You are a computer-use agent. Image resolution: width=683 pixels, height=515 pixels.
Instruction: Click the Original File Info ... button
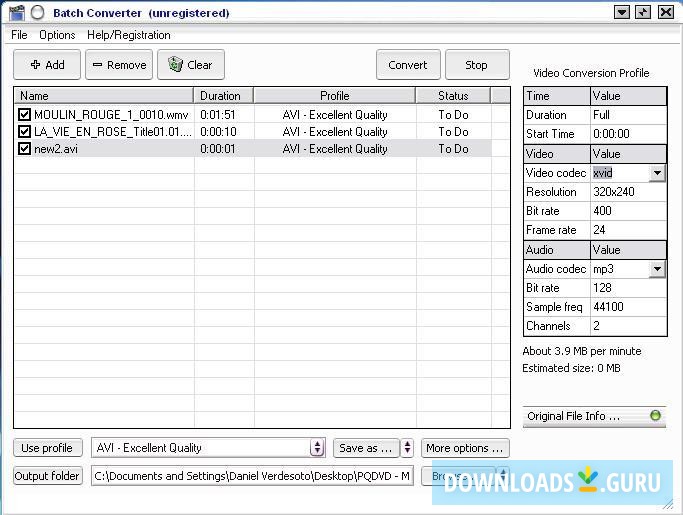594,416
